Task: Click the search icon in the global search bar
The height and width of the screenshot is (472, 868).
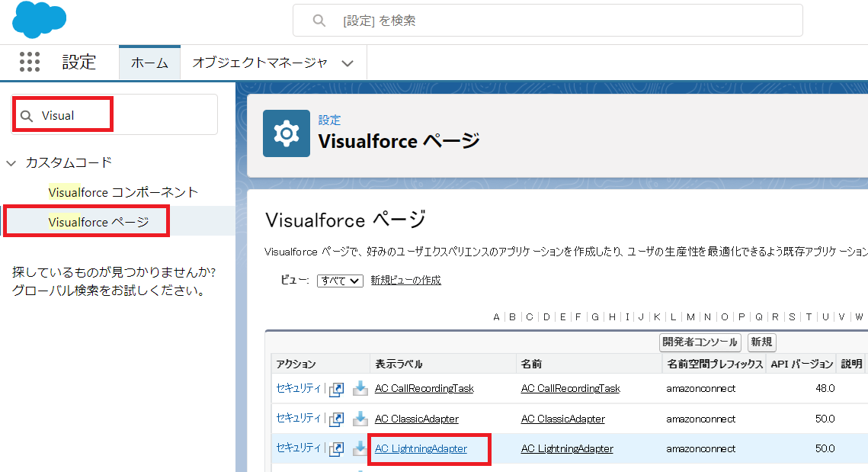Action: click(319, 21)
